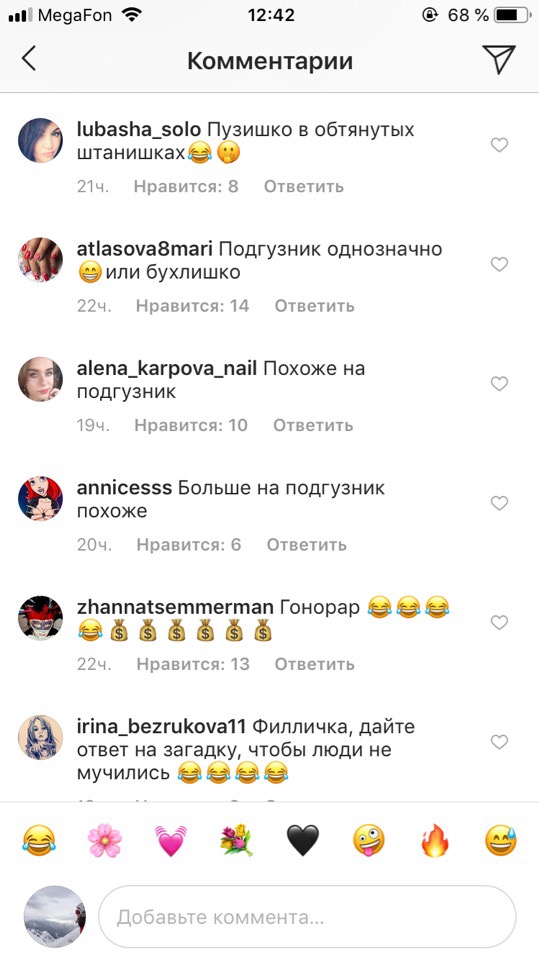Like lubasha_solo's comment with the heart

coord(500,145)
